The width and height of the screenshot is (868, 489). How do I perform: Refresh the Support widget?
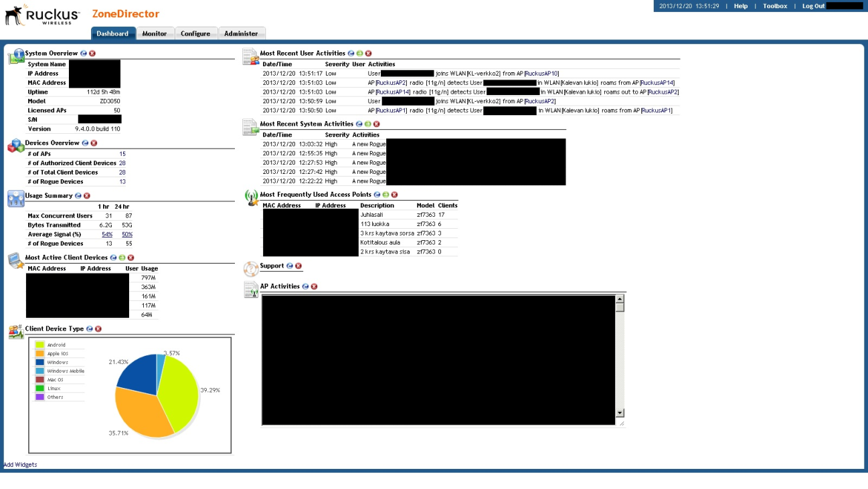coord(290,266)
